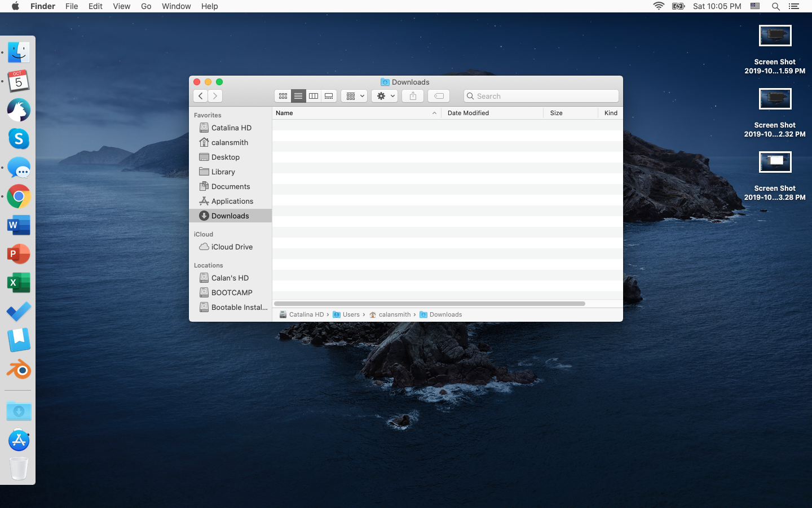Click the Share toolbar button
Image resolution: width=812 pixels, height=508 pixels.
click(413, 96)
